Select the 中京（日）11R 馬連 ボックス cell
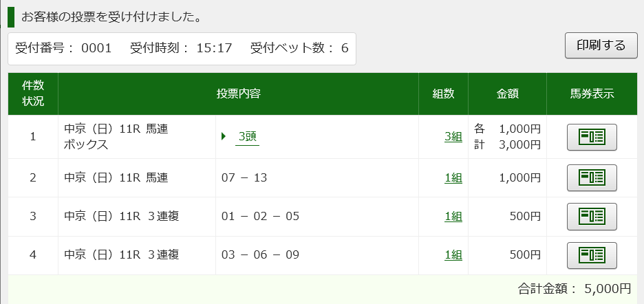 click(x=137, y=137)
